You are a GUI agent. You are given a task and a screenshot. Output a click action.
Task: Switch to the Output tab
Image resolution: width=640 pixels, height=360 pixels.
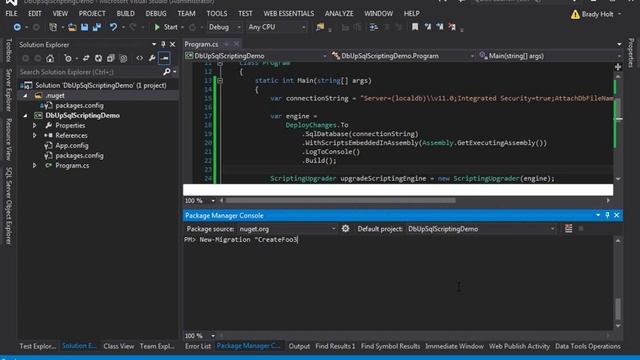pyautogui.click(x=299, y=346)
